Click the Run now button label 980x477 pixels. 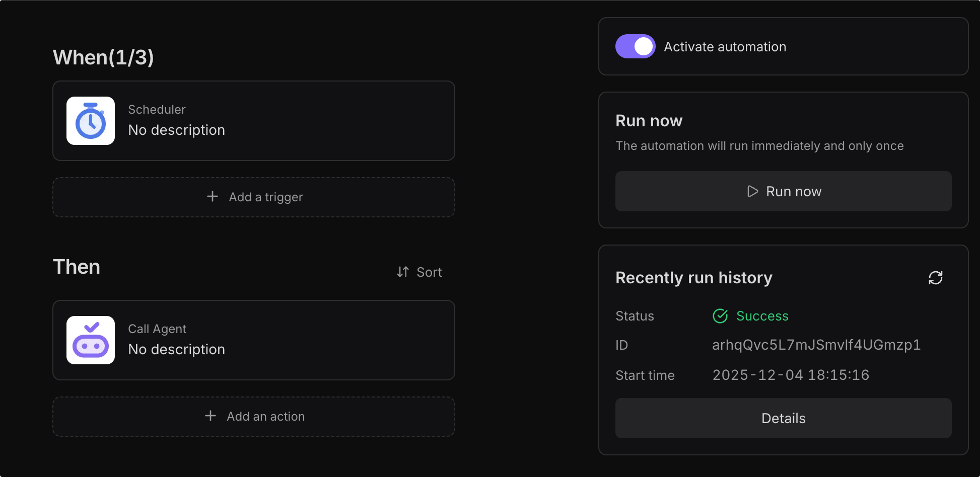(794, 192)
